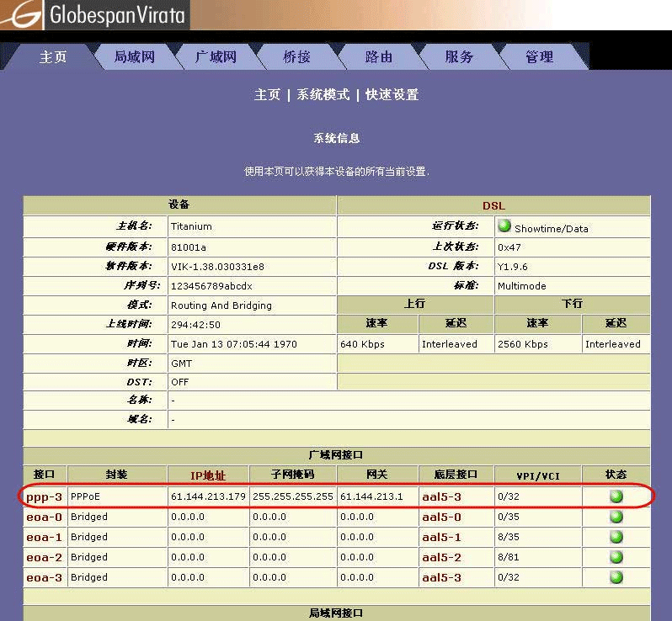Screen dimensions: 672x621
Task: Open the 局域网 tab
Action: (135, 56)
